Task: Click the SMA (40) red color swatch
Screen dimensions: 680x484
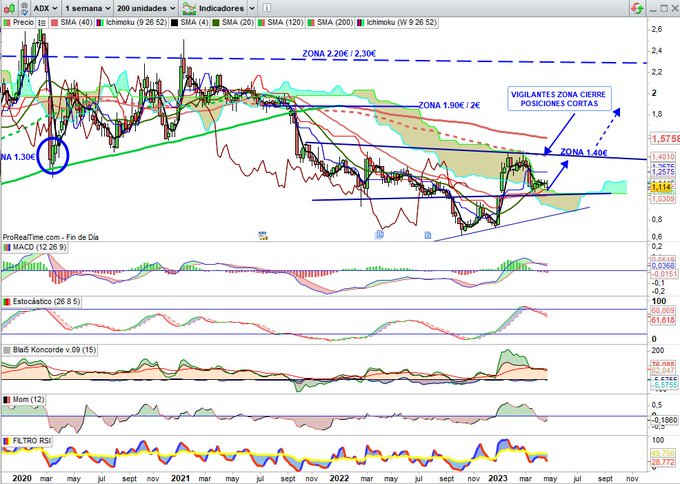Action: pos(55,22)
